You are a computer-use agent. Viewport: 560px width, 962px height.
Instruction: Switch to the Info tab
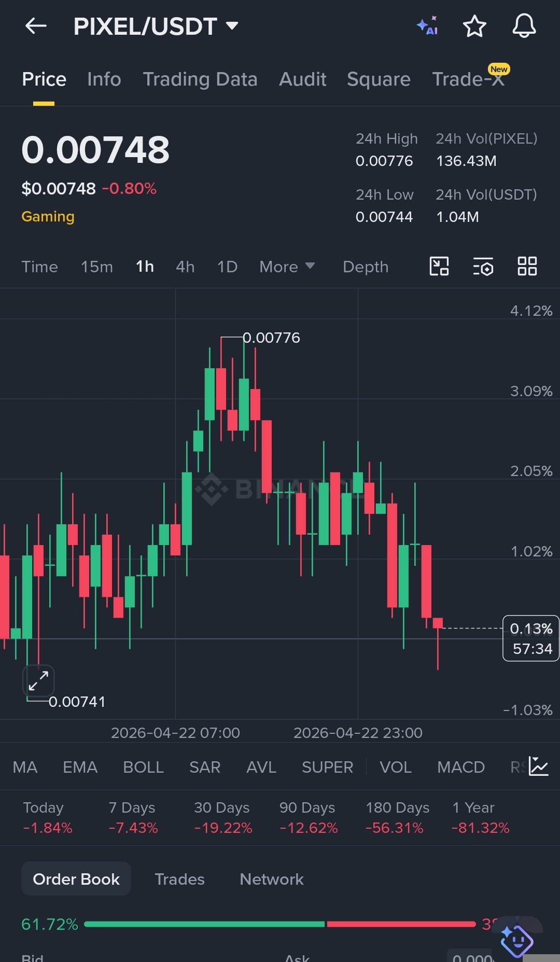click(x=104, y=79)
